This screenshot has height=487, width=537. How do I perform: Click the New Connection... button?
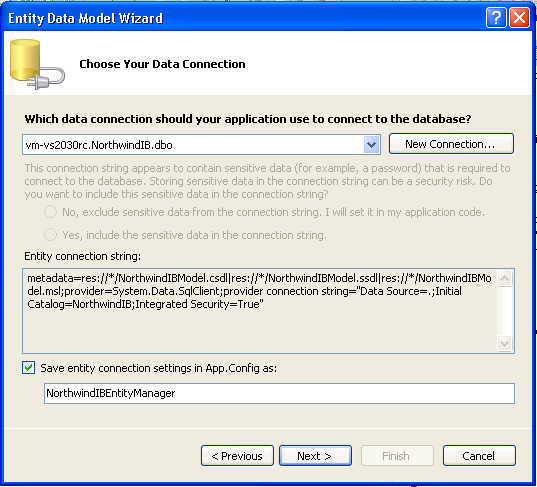tap(451, 144)
